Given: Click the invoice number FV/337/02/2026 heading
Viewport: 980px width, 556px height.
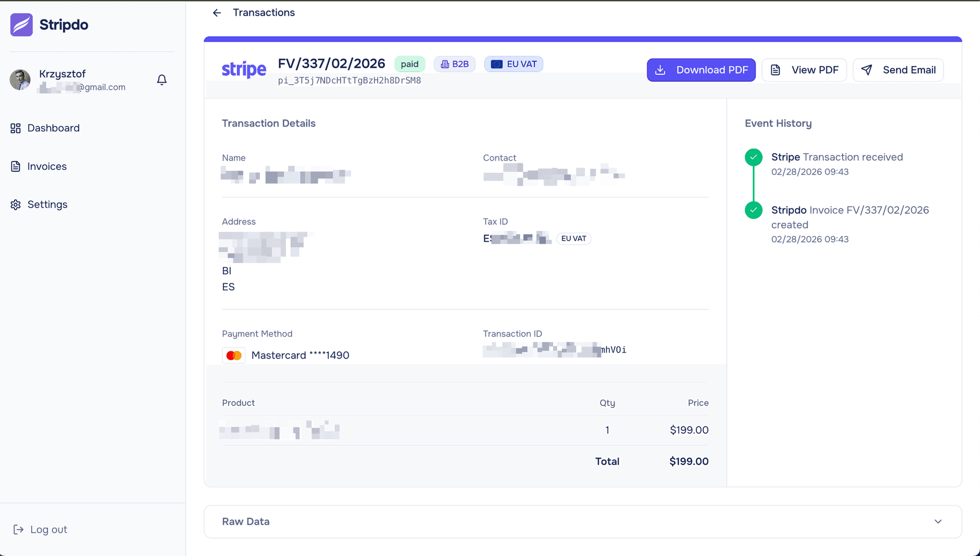Looking at the screenshot, I should (x=332, y=63).
